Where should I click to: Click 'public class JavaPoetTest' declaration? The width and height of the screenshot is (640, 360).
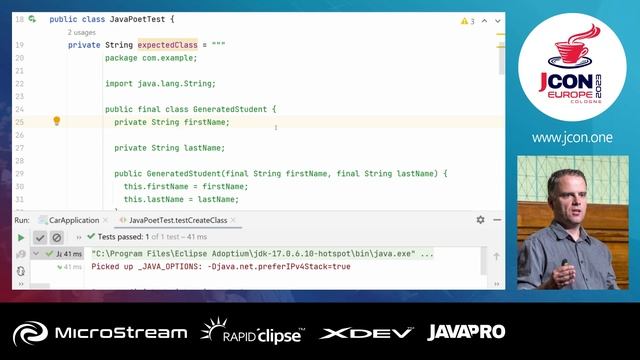coord(112,19)
